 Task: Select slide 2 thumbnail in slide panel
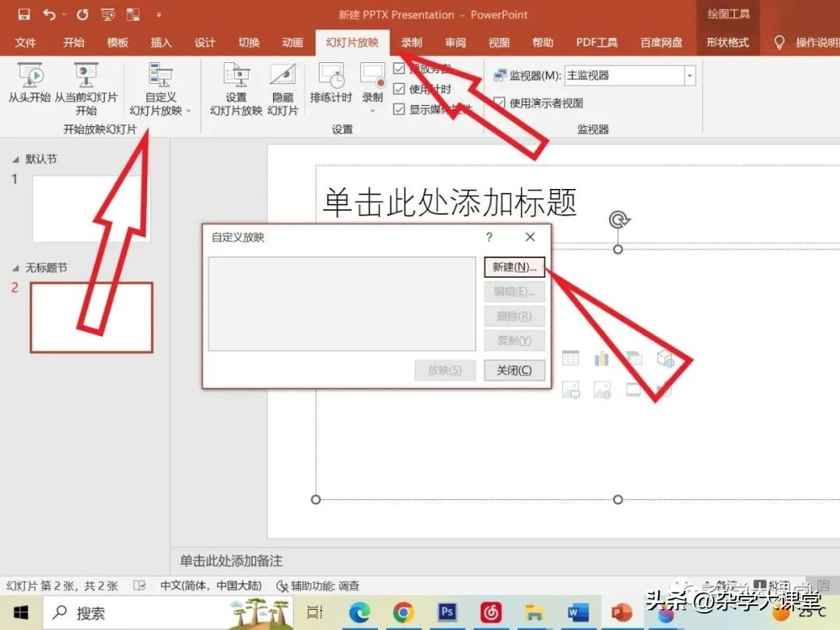coord(91,317)
